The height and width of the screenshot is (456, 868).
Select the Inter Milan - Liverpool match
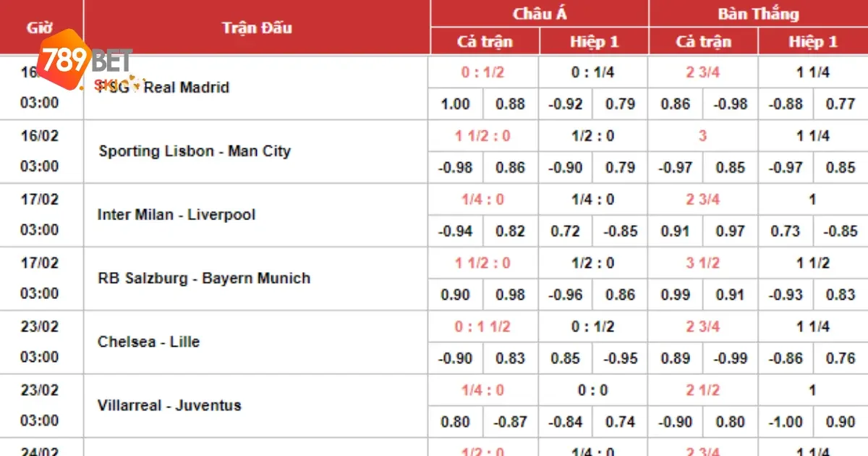coord(176,215)
